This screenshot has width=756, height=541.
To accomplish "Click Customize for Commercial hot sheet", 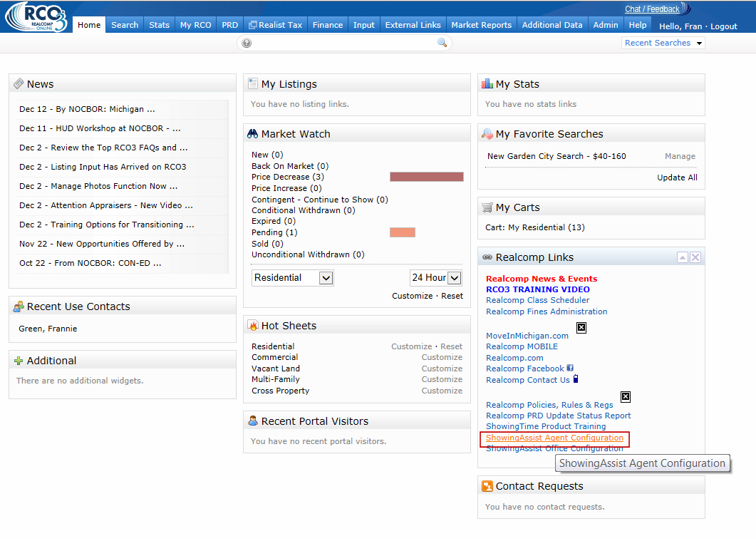I will click(x=442, y=357).
